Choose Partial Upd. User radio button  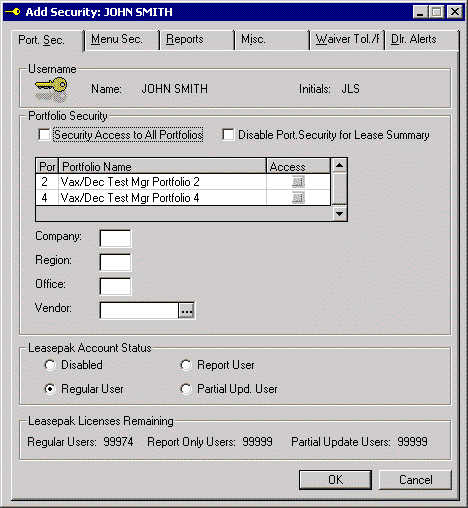point(186,389)
